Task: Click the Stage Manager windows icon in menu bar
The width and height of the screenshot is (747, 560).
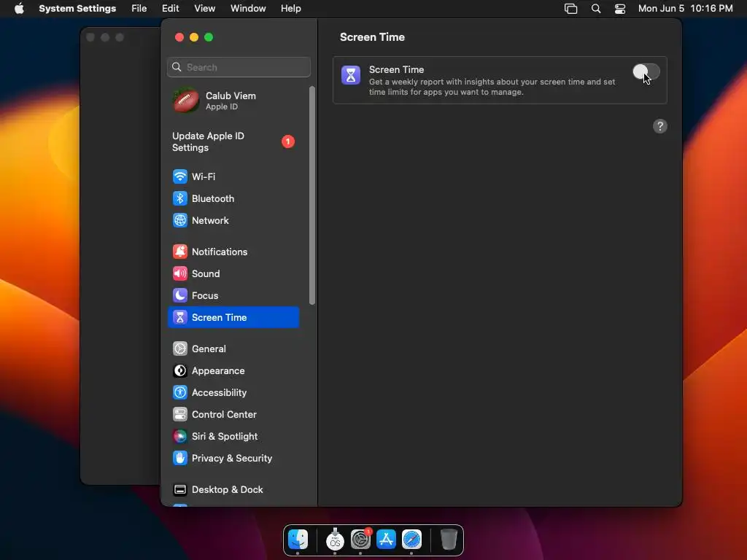Action: (570, 9)
